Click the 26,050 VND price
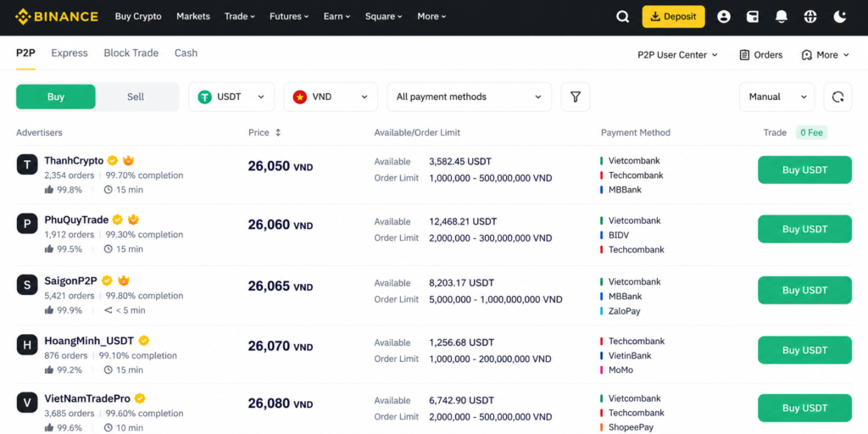Image resolution: width=868 pixels, height=434 pixels. pyautogui.click(x=281, y=166)
